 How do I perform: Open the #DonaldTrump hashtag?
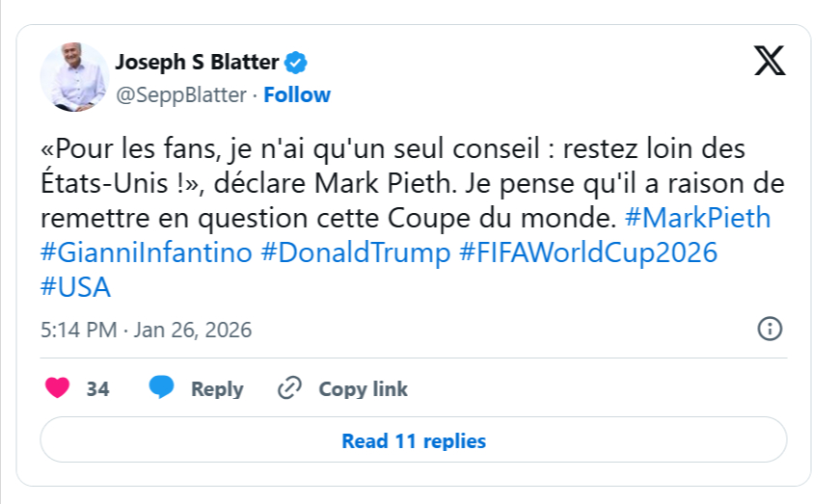[x=356, y=253]
